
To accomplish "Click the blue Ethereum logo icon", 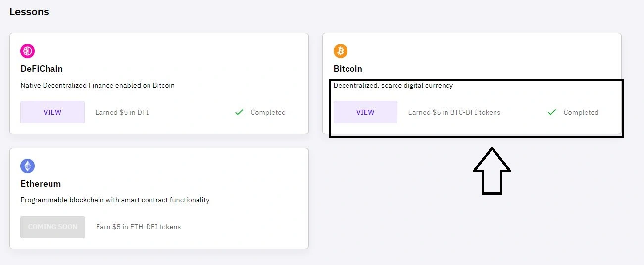I will point(28,166).
